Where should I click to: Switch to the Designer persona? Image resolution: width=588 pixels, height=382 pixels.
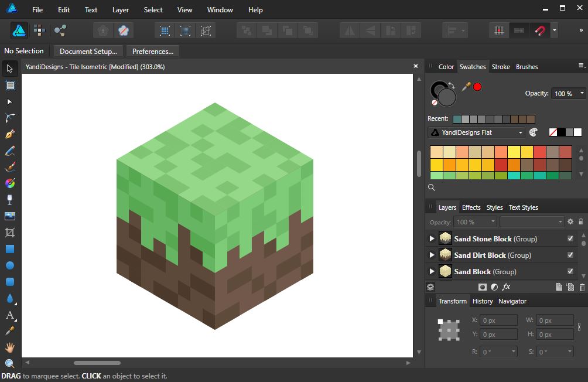point(19,30)
